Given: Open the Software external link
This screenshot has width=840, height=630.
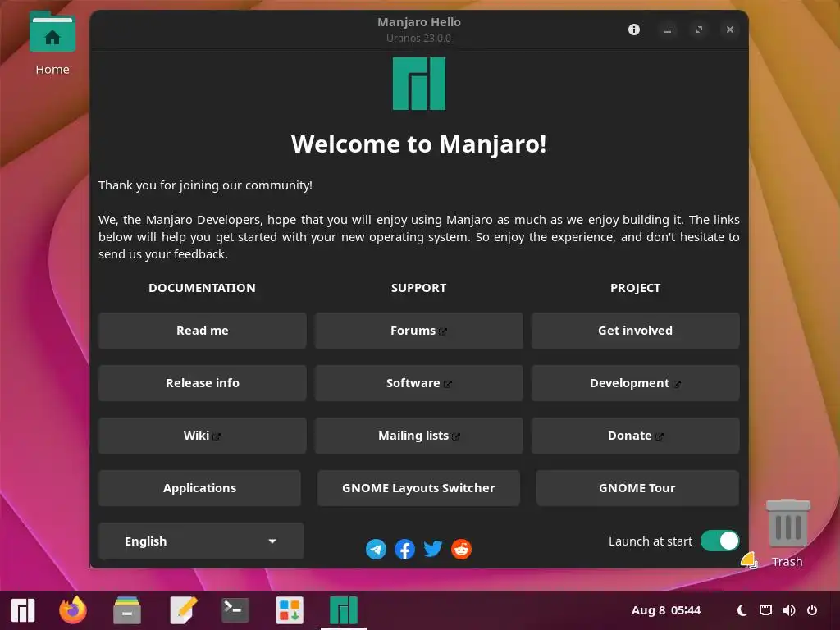Looking at the screenshot, I should coord(419,383).
